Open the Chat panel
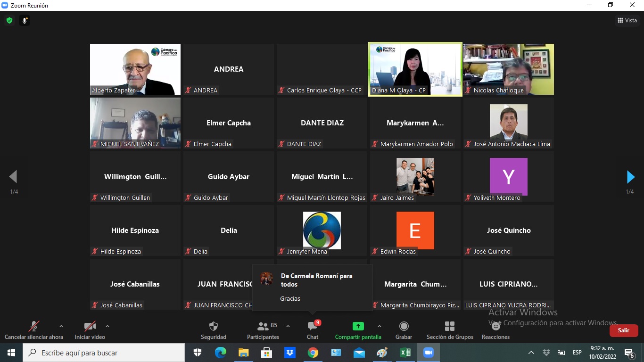The height and width of the screenshot is (362, 644). coord(313,330)
